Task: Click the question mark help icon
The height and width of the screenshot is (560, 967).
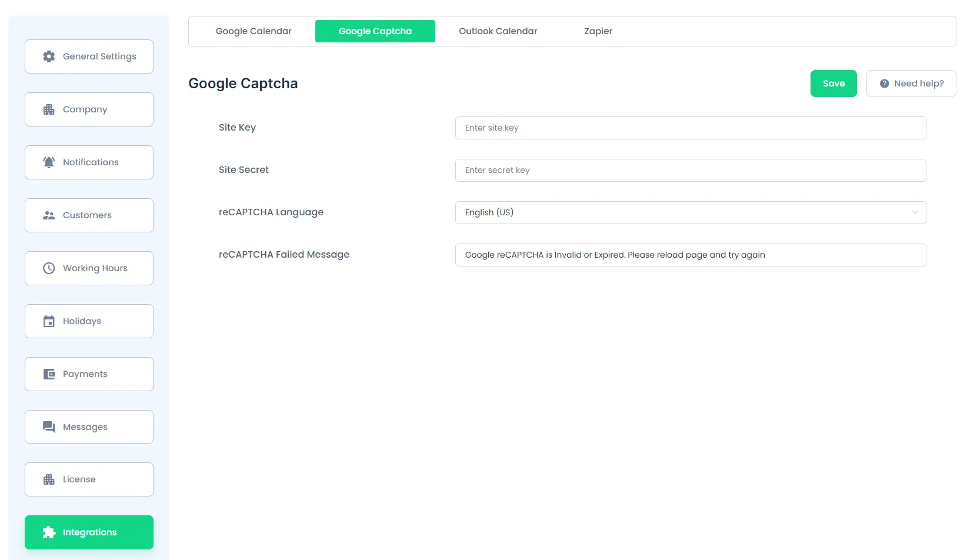Action: click(x=884, y=84)
